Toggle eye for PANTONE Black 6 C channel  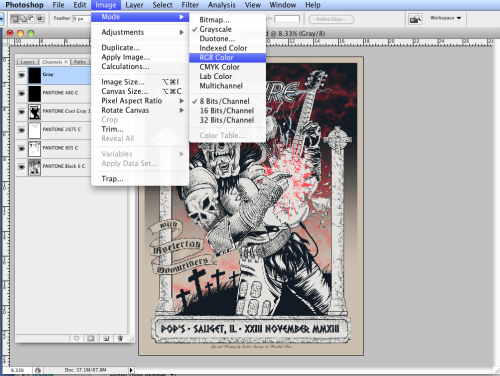point(22,167)
